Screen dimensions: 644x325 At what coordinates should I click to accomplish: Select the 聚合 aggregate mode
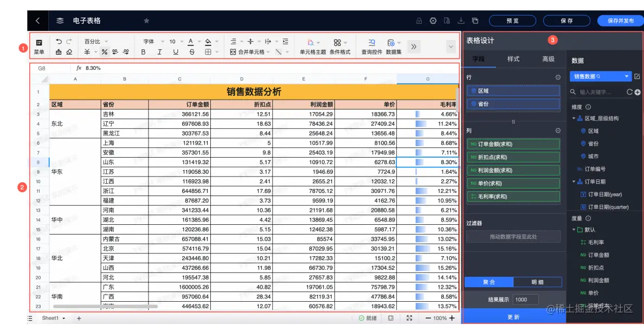[489, 282]
